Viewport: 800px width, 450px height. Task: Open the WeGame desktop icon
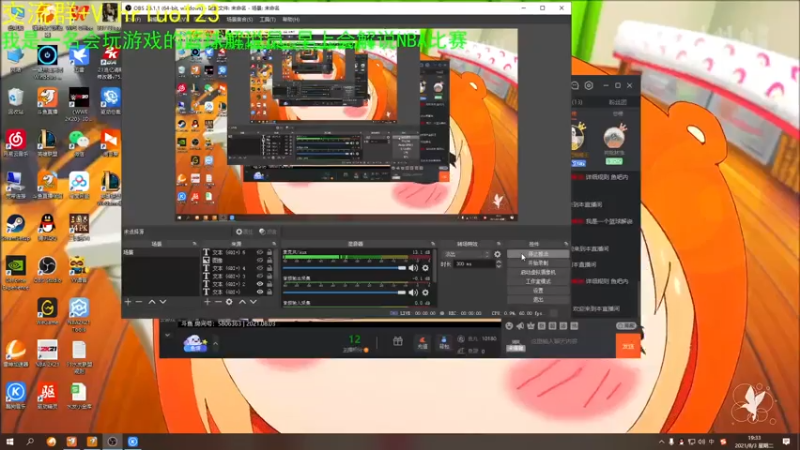pos(47,311)
